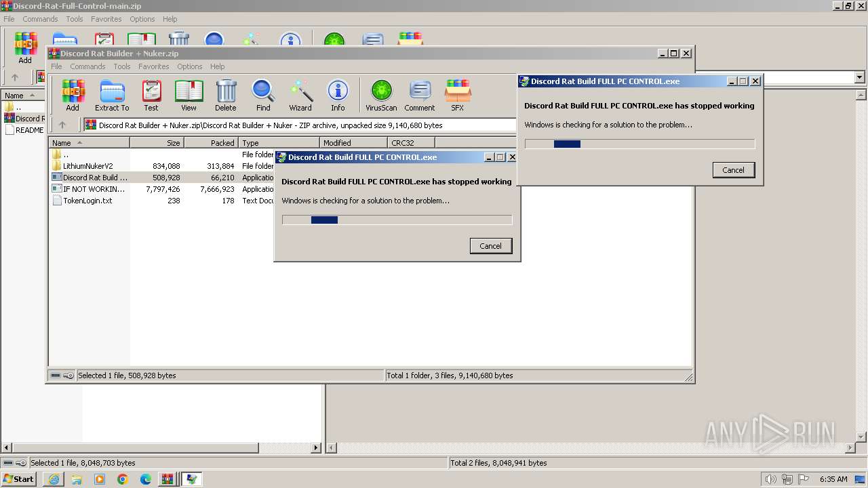
Task: Open Tools menu in Nuker.zip window
Action: click(x=122, y=66)
